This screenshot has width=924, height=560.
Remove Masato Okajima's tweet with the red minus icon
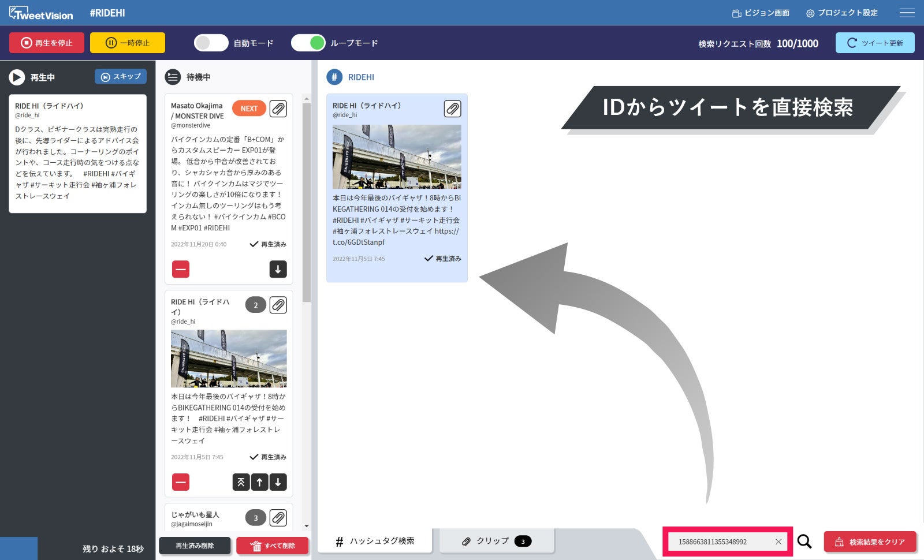(x=180, y=269)
